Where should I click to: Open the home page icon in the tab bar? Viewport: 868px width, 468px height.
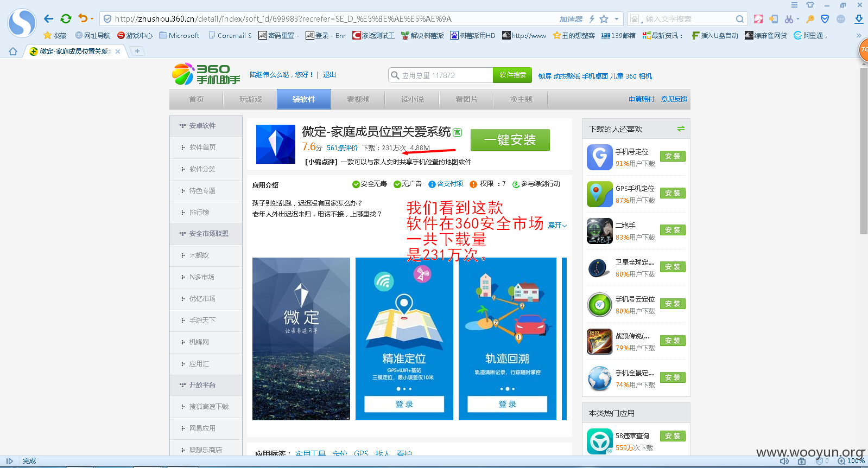[13, 52]
